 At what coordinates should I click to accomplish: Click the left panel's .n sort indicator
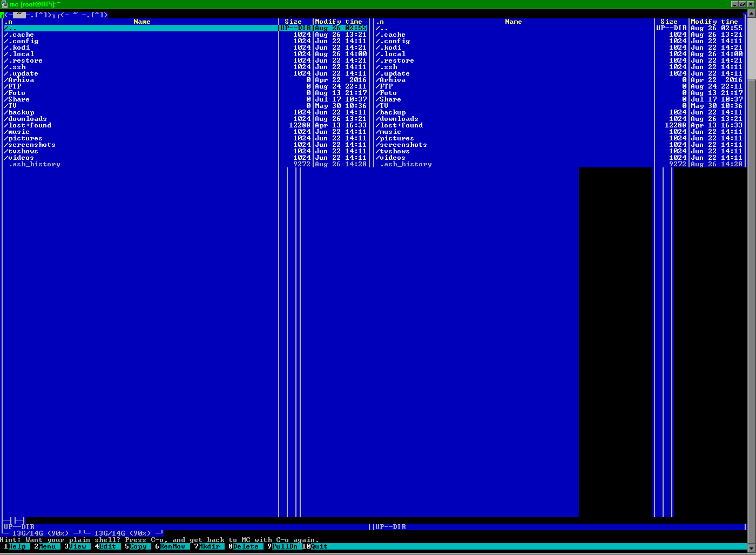point(9,22)
